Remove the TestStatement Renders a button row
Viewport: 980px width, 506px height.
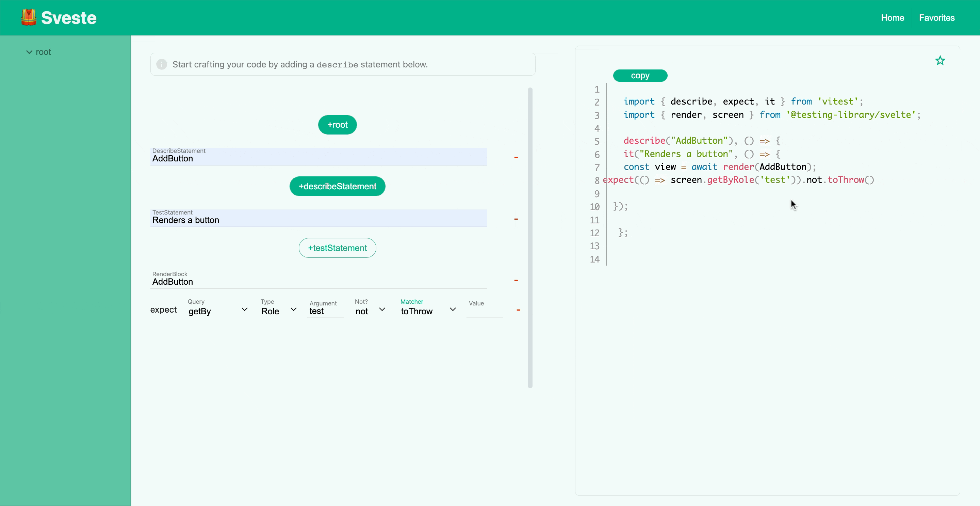[516, 219]
